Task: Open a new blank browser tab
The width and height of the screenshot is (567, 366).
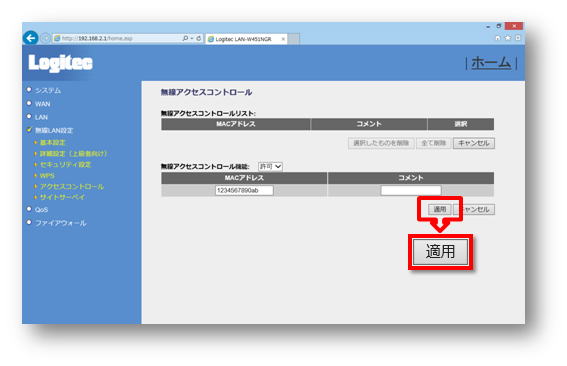Action: click(x=294, y=39)
